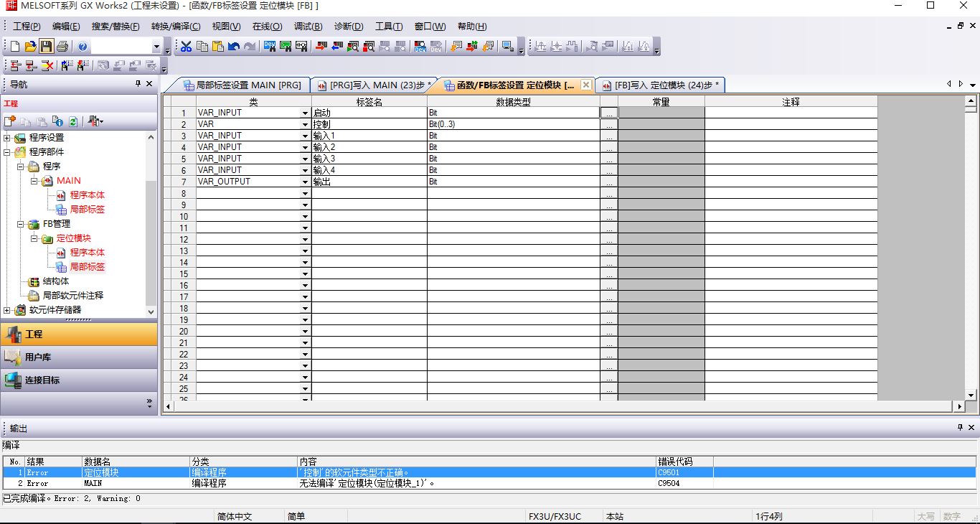Click the Write to PLC icon
This screenshot has height=524, width=980.
pos(321,47)
